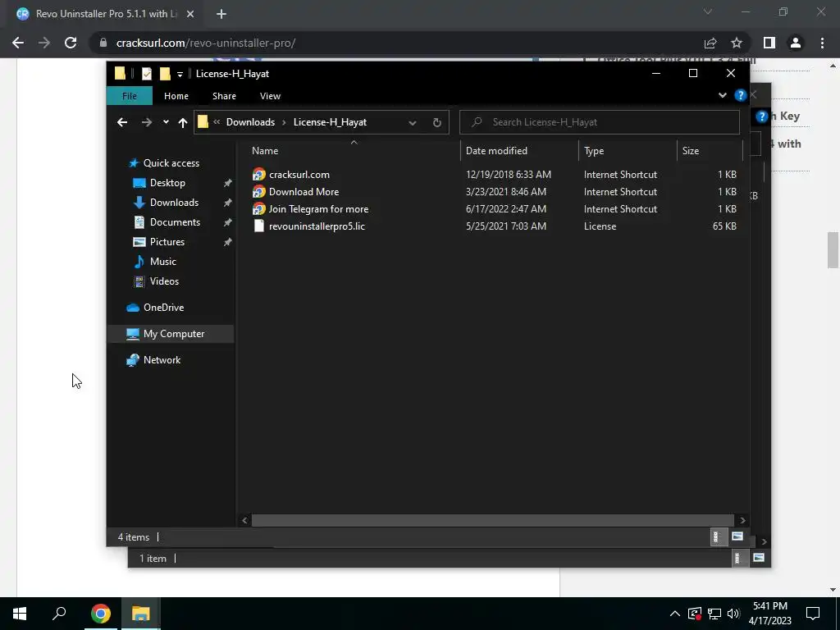840x630 pixels.
Task: Select My Computer in navigation pane
Action: [171, 334]
